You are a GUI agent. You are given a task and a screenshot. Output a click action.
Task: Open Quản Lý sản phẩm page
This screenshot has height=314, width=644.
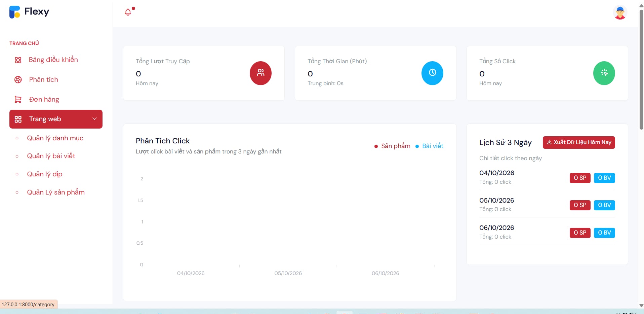pos(56,192)
